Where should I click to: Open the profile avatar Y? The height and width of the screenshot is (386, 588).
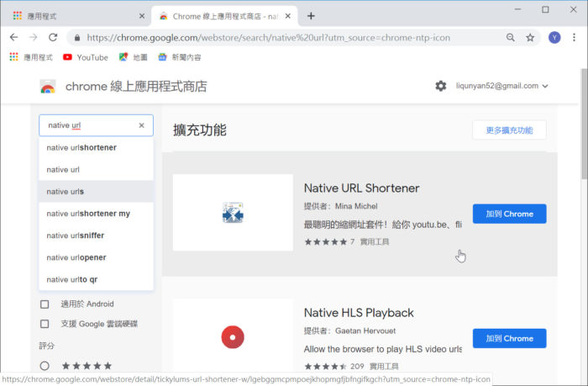[x=554, y=37]
